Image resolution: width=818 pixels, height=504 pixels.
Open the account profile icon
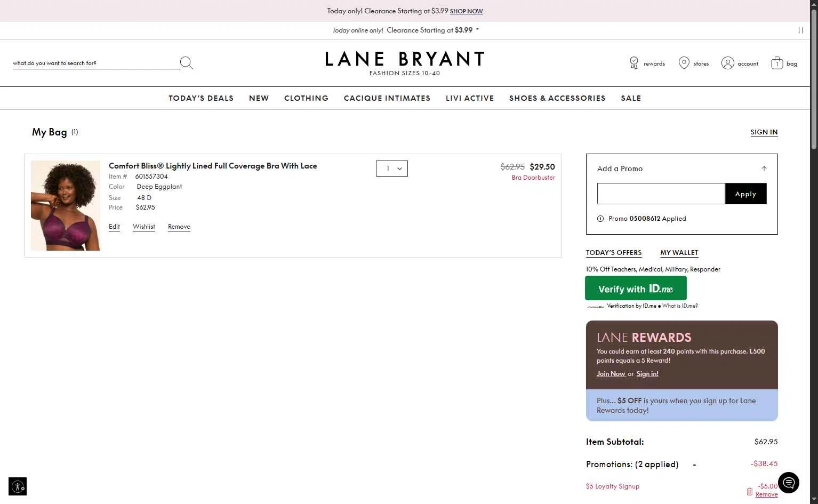point(727,63)
